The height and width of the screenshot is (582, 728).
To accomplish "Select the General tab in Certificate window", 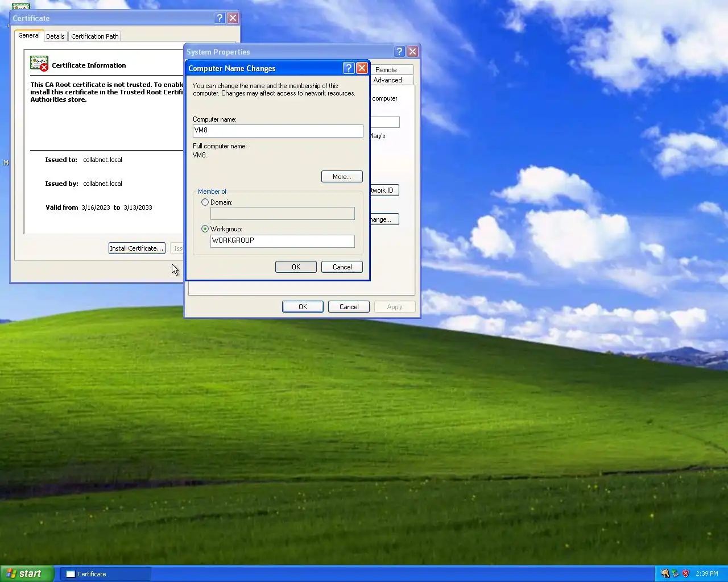I will (29, 35).
